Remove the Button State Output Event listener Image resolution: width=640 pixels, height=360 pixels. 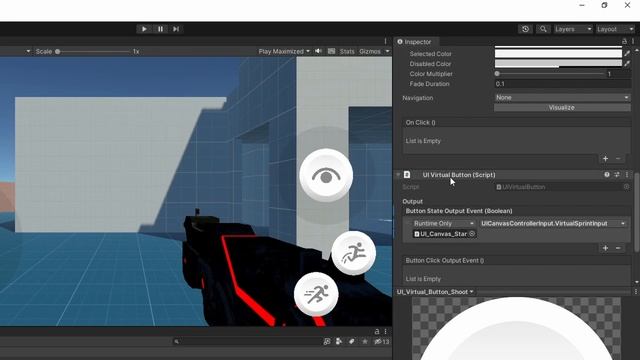[618, 248]
